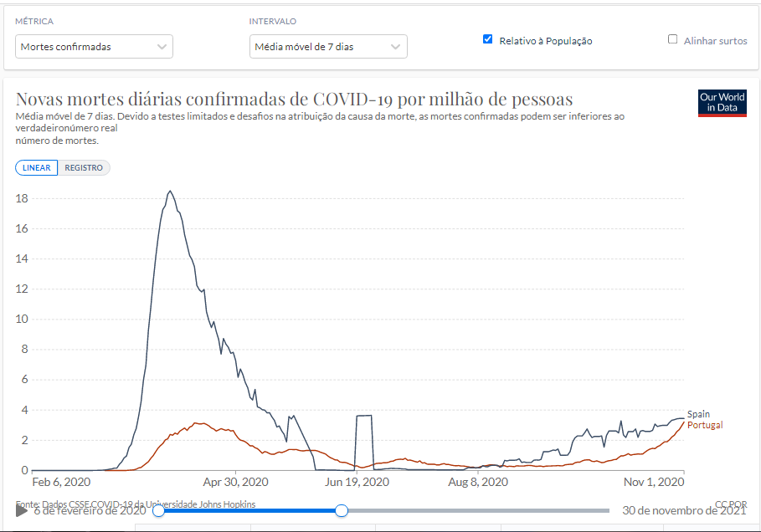Screen dimensions: 761x532
Task: Click the timeline slider end handle
Action: [x=342, y=510]
